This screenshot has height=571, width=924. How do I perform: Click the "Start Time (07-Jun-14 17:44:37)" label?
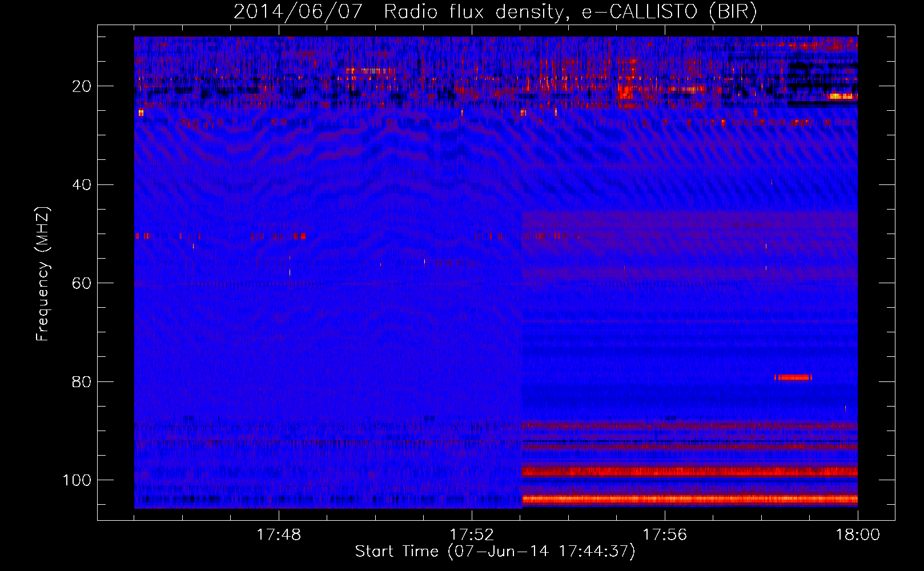(495, 552)
